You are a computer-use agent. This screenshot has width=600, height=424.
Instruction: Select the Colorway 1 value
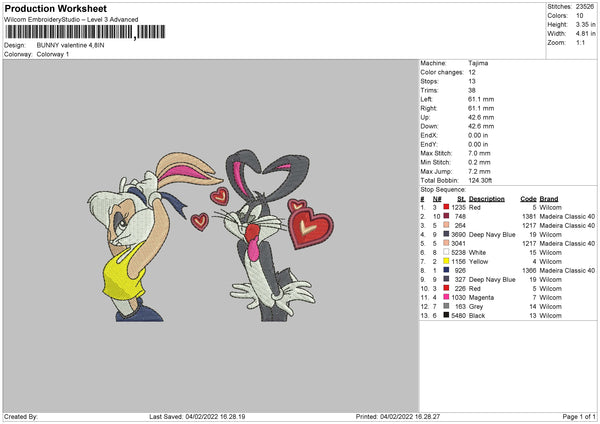pyautogui.click(x=53, y=54)
